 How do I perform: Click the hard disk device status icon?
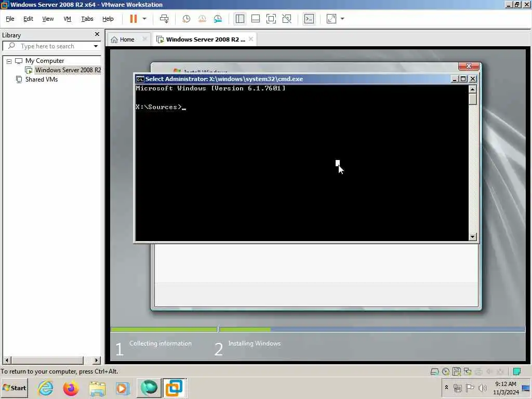point(435,371)
